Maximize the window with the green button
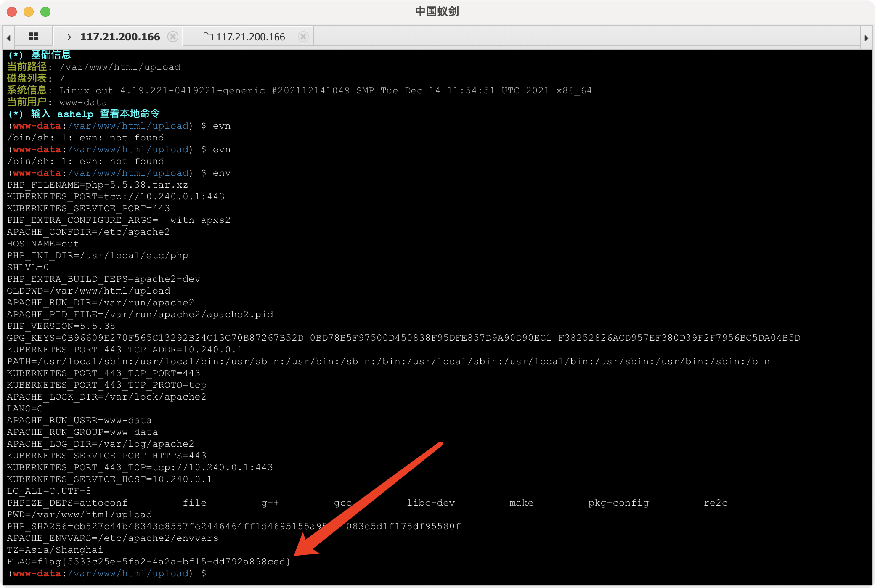 tap(45, 12)
